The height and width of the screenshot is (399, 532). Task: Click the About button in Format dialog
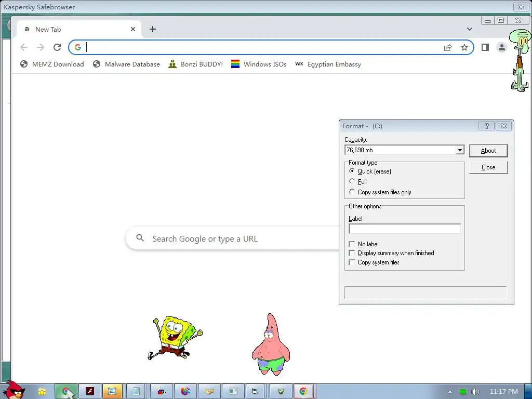(488, 151)
